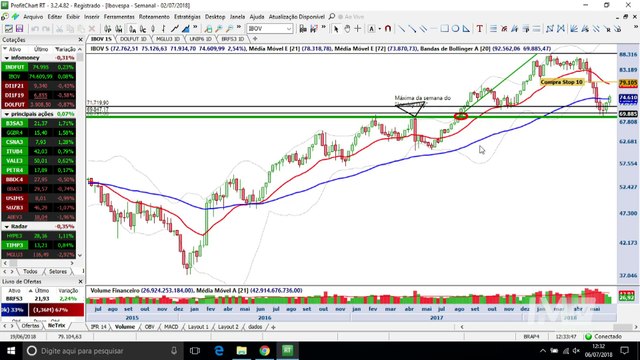Close the Cotações panel
This screenshot has height=360, width=640.
point(80,40)
